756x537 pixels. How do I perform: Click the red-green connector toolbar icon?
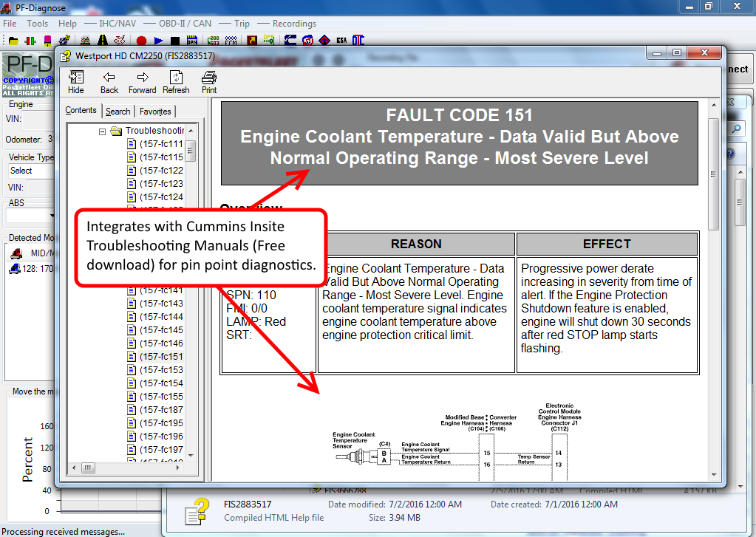click(x=30, y=41)
